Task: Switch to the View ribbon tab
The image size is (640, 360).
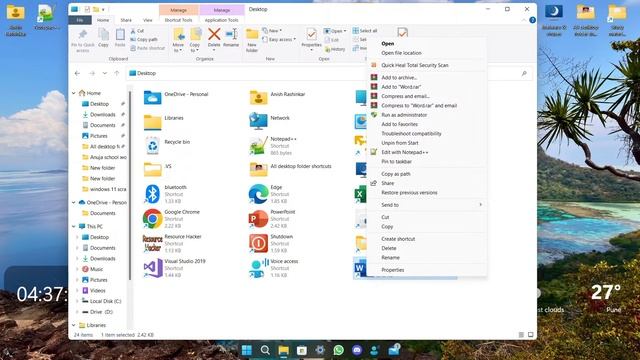Action: (147, 20)
